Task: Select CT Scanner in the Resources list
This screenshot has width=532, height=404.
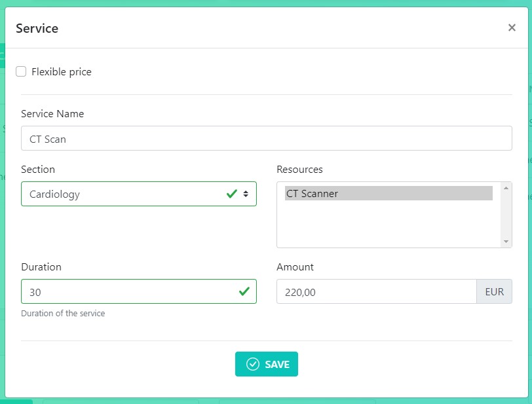Action: pos(389,193)
